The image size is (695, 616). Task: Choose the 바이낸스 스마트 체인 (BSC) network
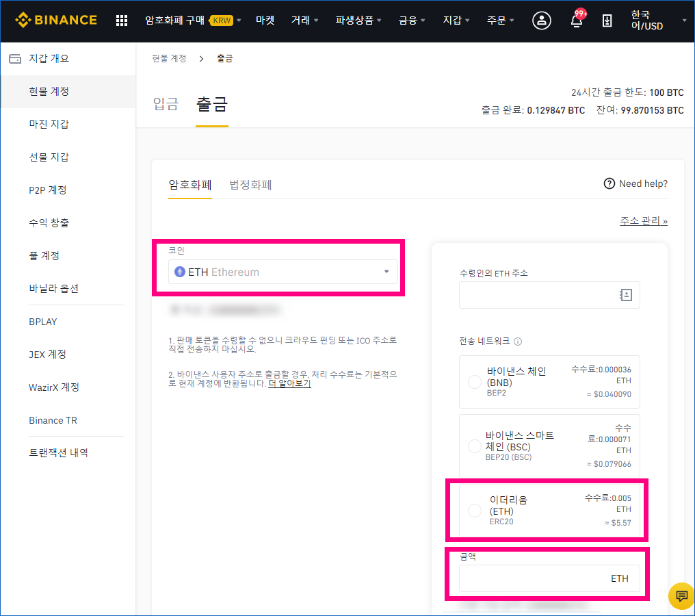474,446
